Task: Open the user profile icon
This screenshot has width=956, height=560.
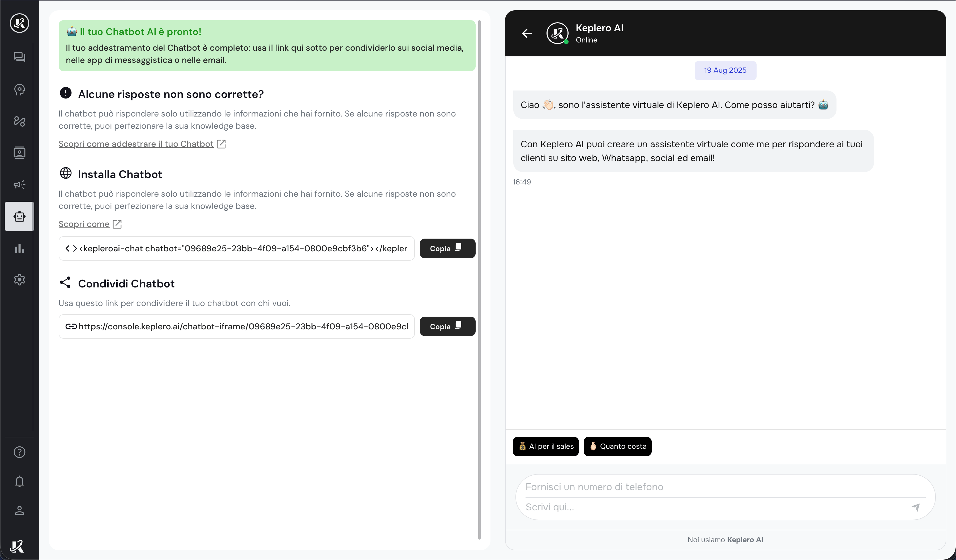Action: click(x=19, y=510)
